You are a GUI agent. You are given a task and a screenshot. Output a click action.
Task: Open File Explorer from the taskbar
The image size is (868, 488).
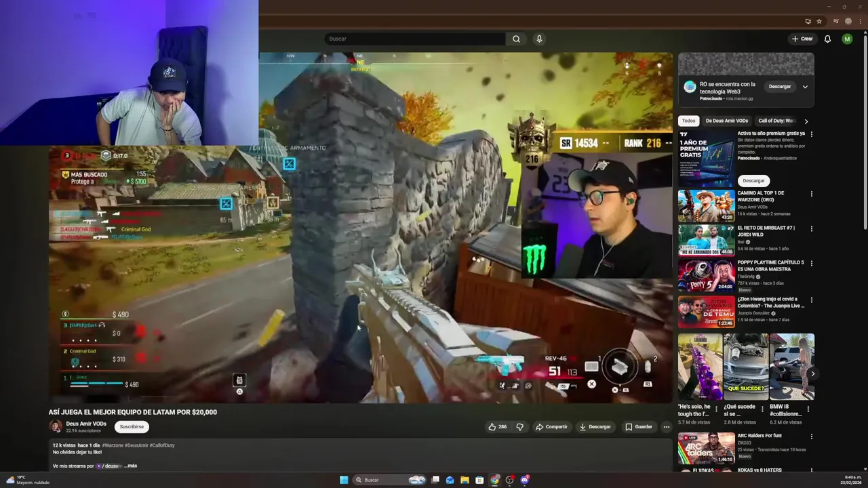[x=465, y=480]
